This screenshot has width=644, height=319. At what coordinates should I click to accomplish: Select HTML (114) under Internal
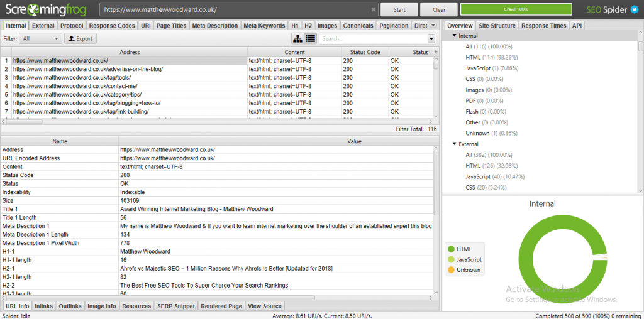point(492,57)
